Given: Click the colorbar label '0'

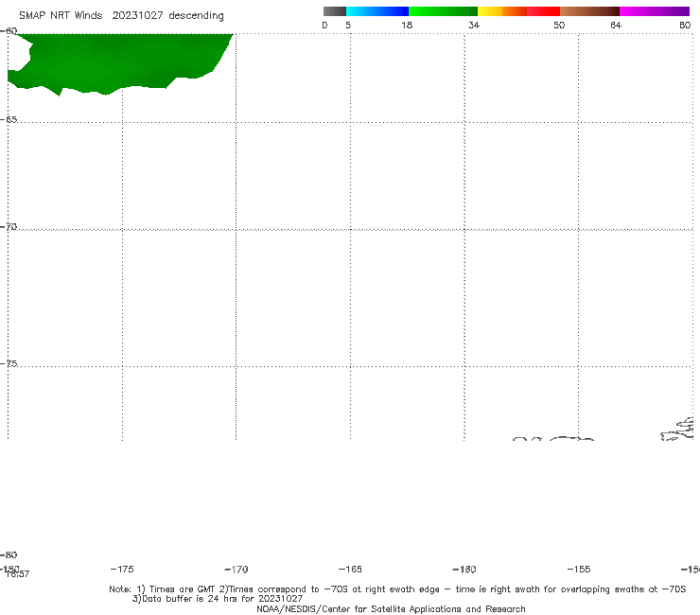Looking at the screenshot, I should (x=324, y=25).
